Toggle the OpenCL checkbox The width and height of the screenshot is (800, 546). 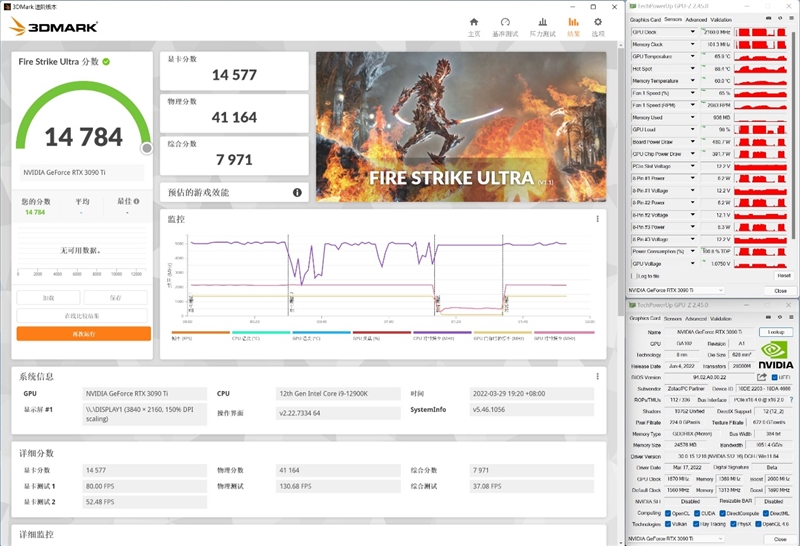point(668,513)
